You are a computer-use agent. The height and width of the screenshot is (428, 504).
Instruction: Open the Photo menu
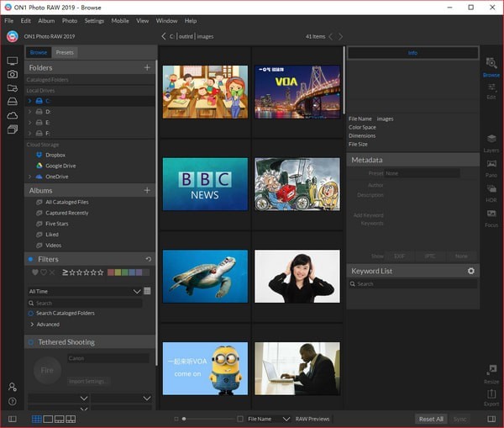[x=70, y=20]
